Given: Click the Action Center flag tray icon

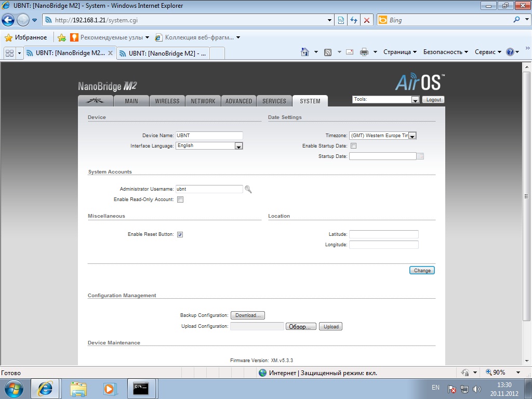Looking at the screenshot, I should [451, 389].
